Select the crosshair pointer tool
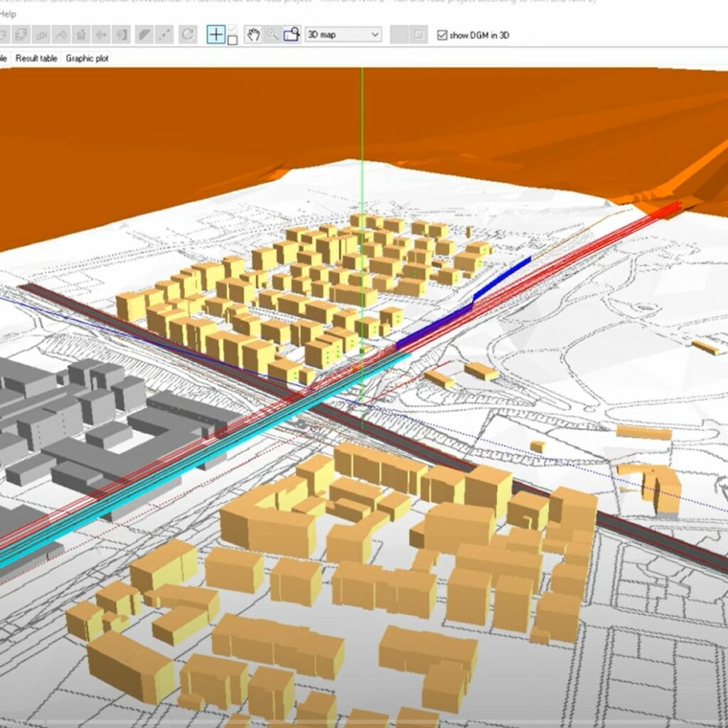 (216, 35)
